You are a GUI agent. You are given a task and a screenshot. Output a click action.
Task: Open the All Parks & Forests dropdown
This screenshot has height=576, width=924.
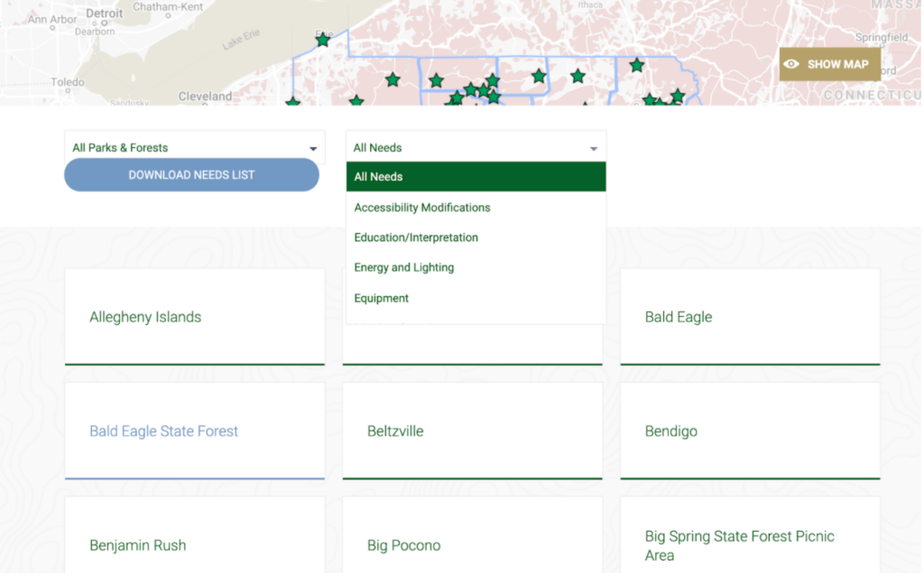click(x=194, y=148)
